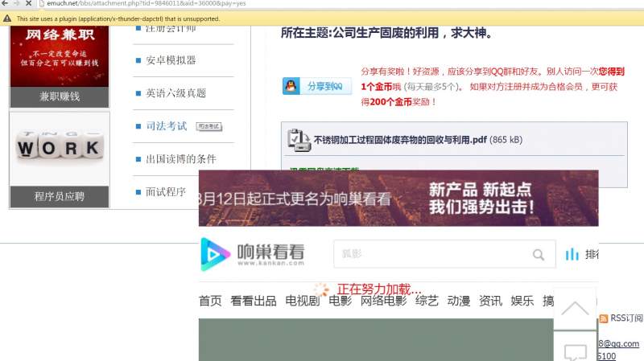Open the 娱乐 nav tab
Screen dimensions: 644x361
point(522,302)
